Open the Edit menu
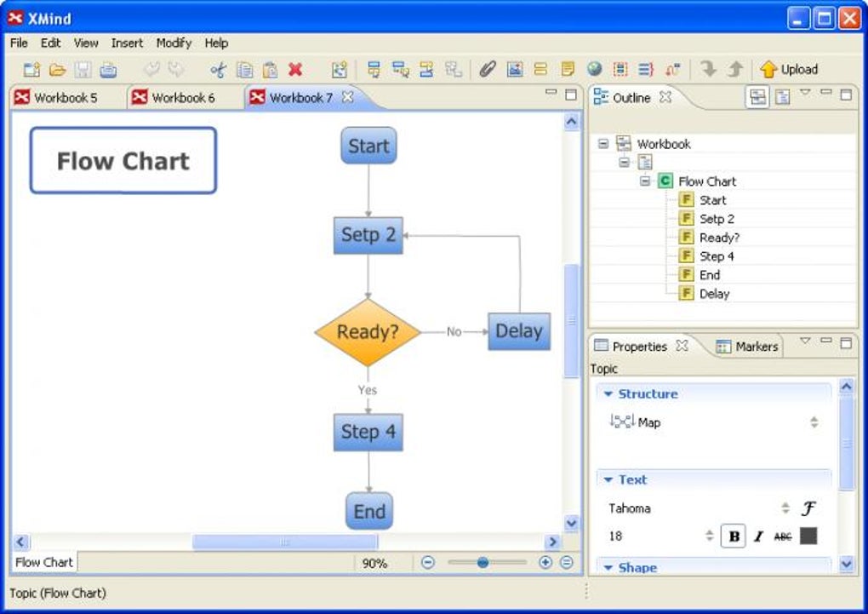Screen dimensions: 868x614 point(50,43)
